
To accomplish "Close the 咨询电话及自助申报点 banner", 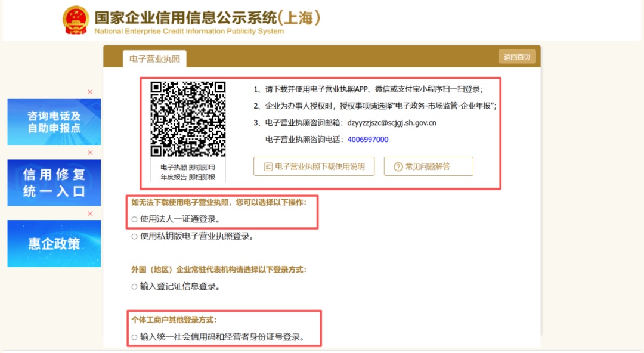I will pos(91,92).
